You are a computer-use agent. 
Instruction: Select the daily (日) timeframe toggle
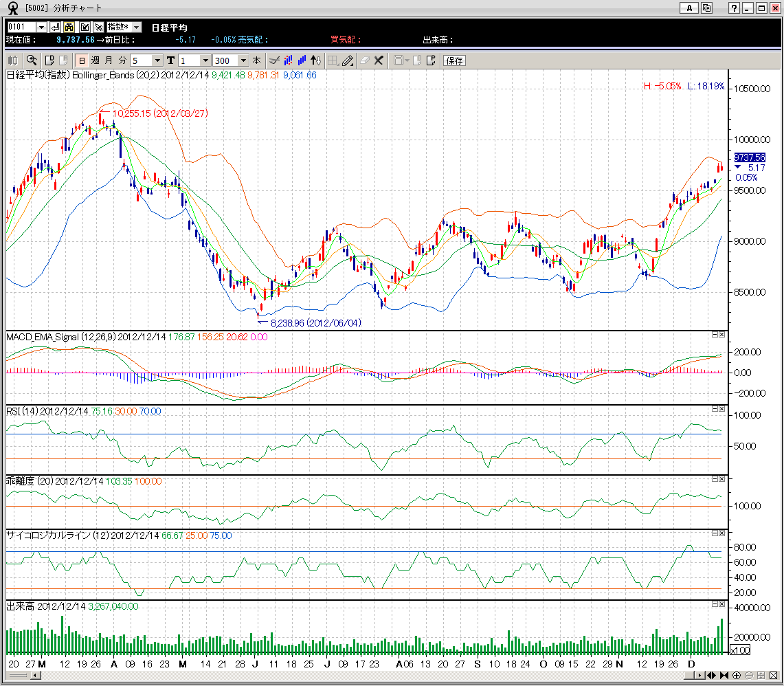tap(81, 60)
